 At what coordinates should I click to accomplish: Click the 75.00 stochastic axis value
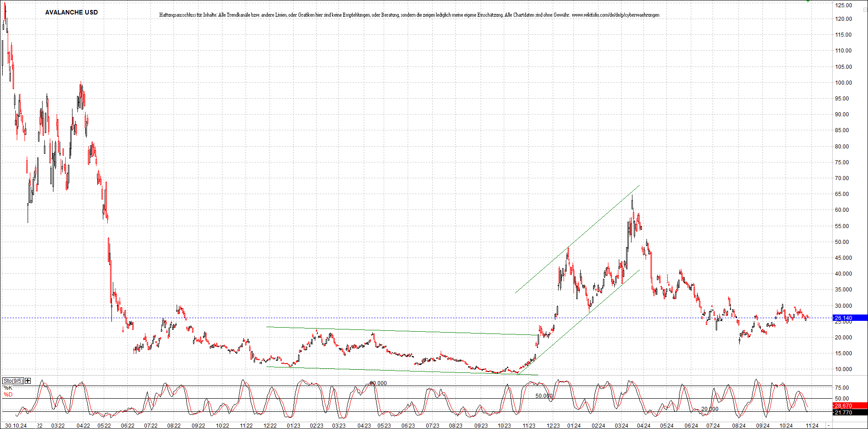click(842, 388)
